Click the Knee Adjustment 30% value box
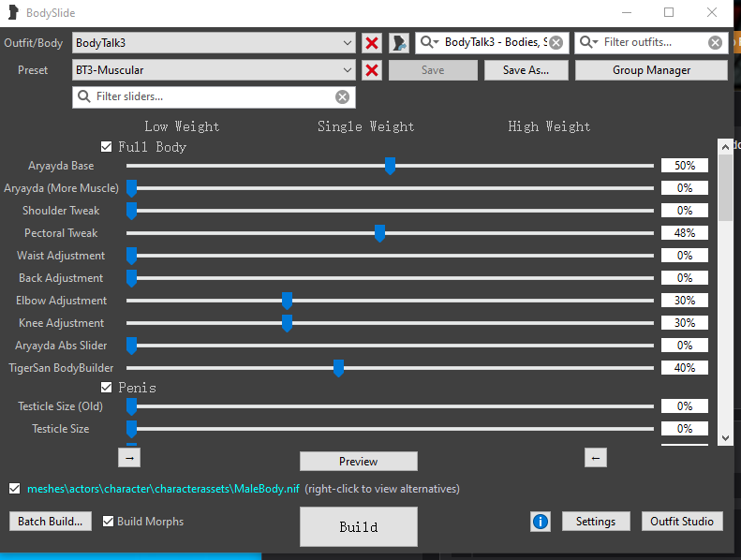The image size is (741, 560). 684,323
